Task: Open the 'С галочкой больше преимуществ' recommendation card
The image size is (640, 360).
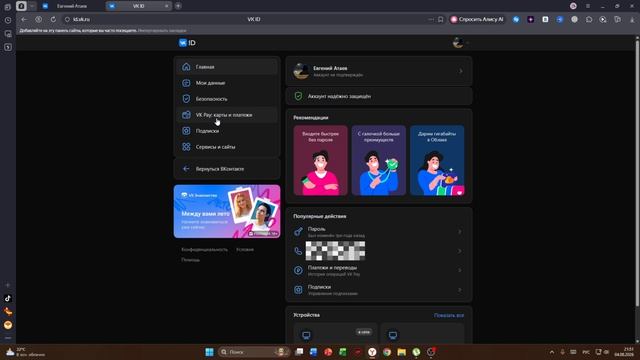Action: (378, 160)
